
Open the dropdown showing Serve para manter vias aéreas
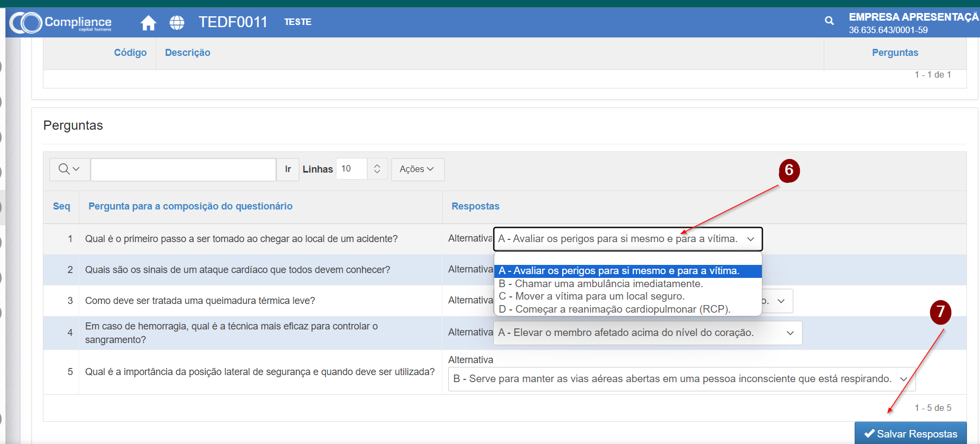(682, 379)
